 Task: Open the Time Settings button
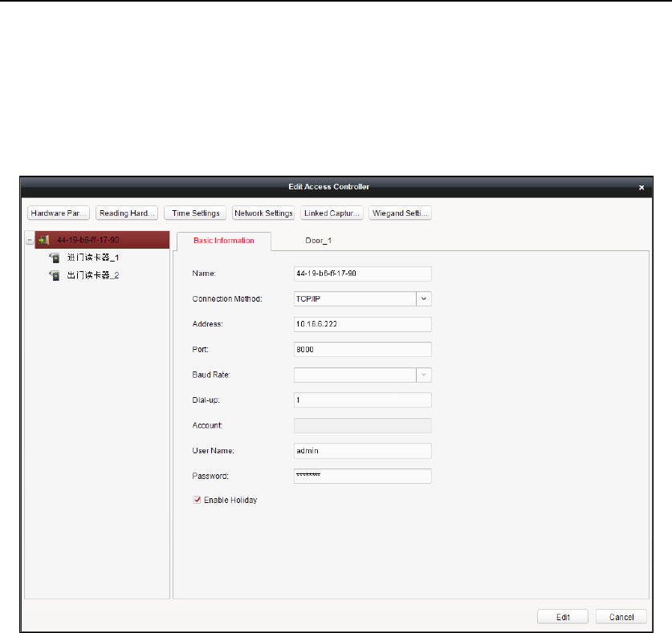coord(195,213)
